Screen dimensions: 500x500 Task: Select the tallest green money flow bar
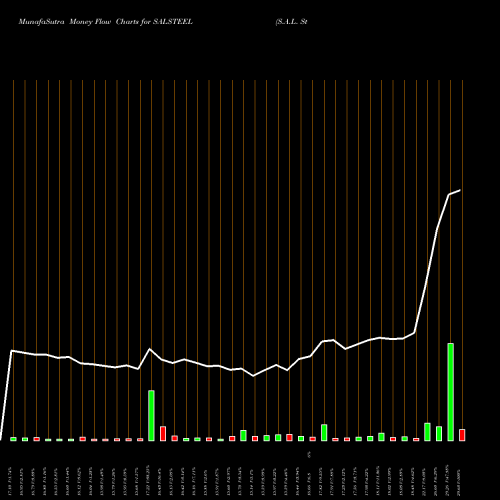click(450, 392)
